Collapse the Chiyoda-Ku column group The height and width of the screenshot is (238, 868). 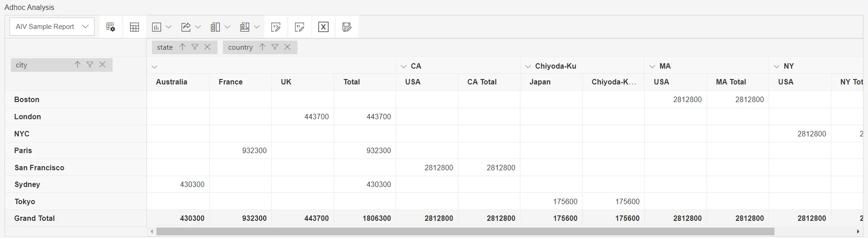tap(528, 66)
